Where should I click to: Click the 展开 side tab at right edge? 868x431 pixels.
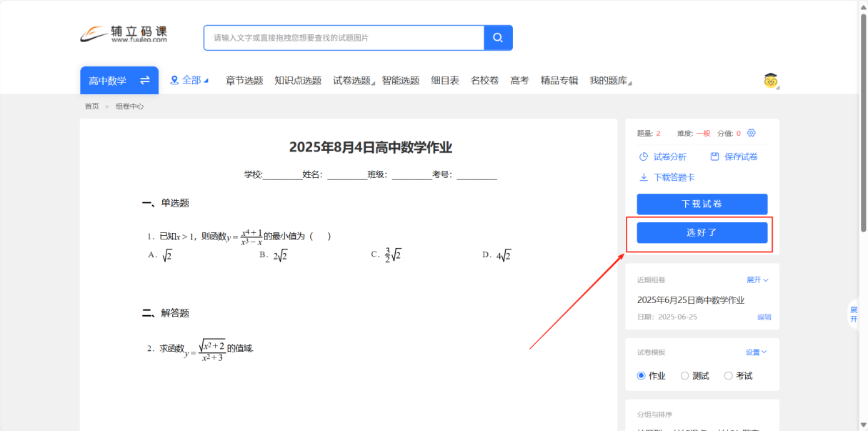point(853,314)
